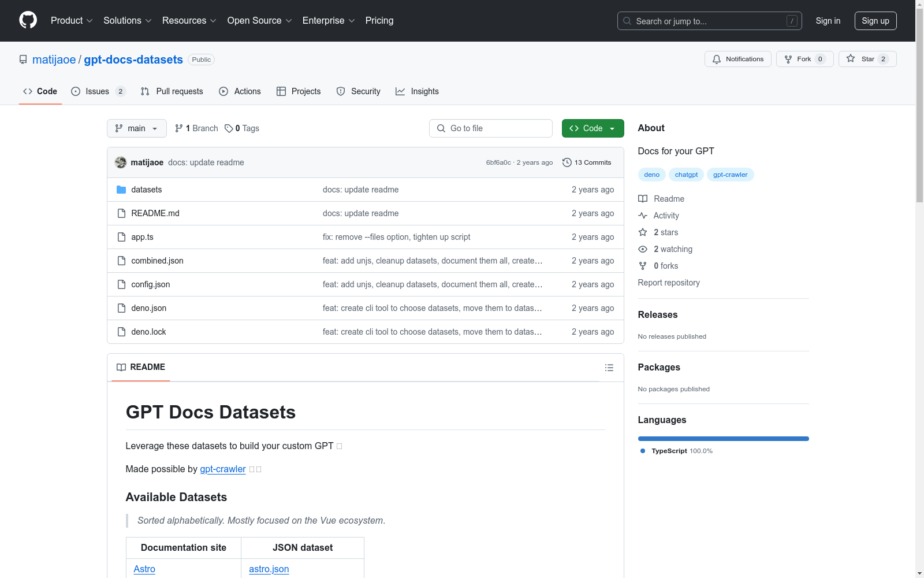Click Report repository link
Image resolution: width=924 pixels, height=578 pixels.
669,283
